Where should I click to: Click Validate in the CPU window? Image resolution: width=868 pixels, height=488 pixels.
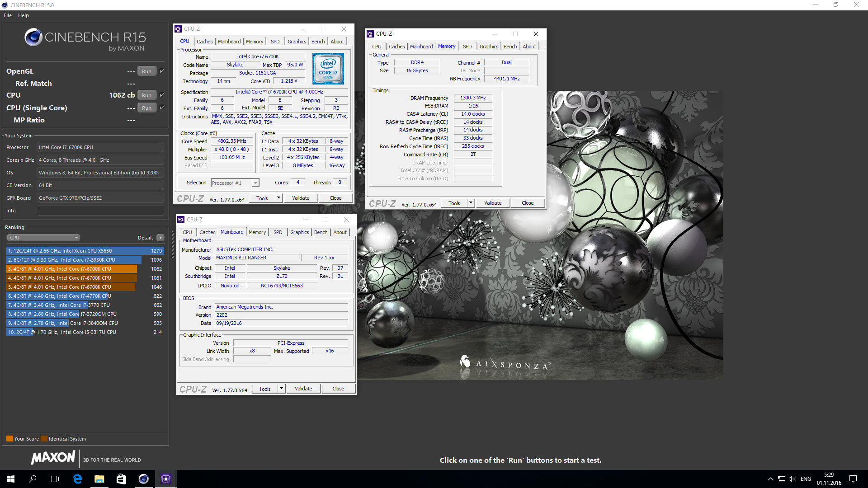coord(301,198)
